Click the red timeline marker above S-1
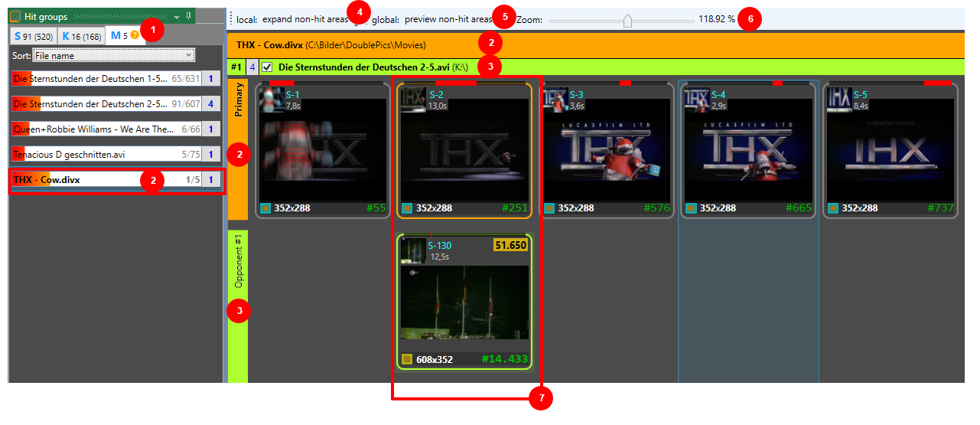 point(282,82)
